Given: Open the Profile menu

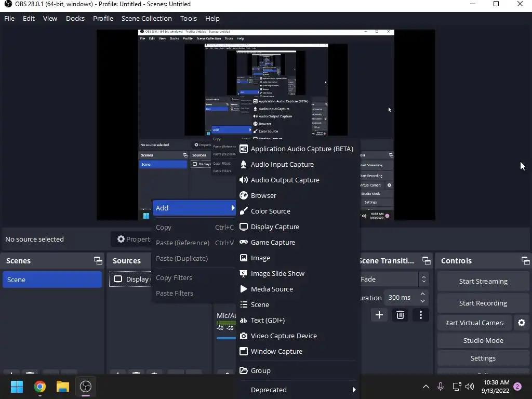Looking at the screenshot, I should click(103, 18).
